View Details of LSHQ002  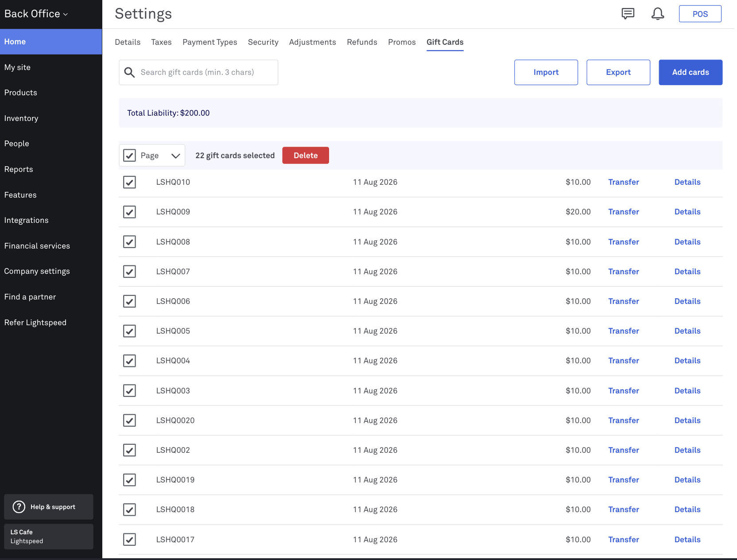tap(687, 450)
